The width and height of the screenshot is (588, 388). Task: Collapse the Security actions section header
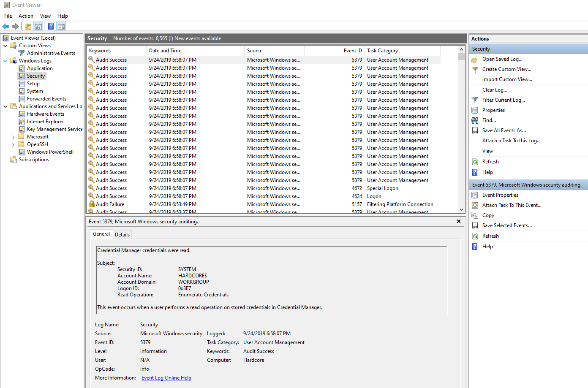click(528, 49)
